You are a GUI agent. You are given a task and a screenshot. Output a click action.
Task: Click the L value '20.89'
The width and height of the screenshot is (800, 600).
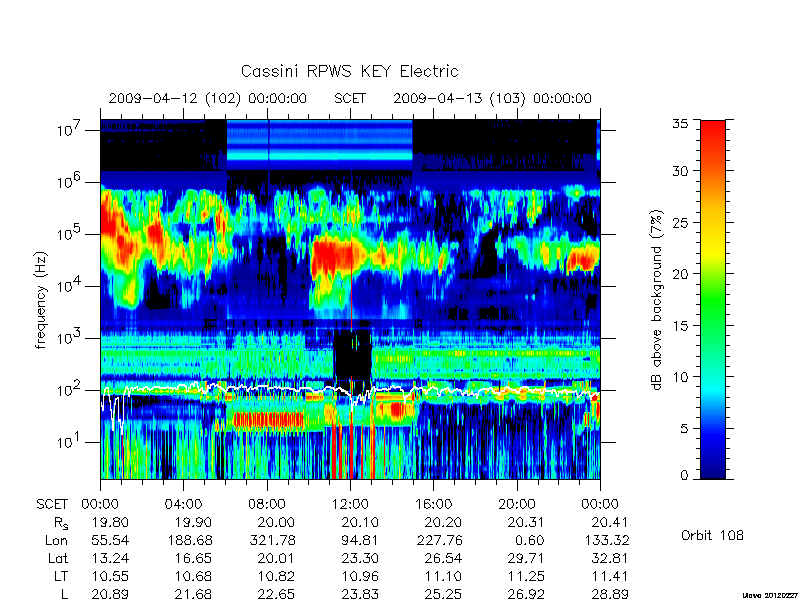(x=110, y=594)
